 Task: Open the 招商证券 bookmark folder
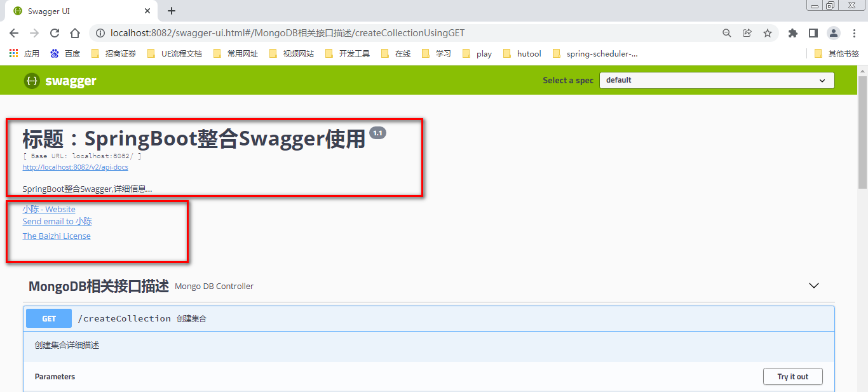pyautogui.click(x=114, y=54)
